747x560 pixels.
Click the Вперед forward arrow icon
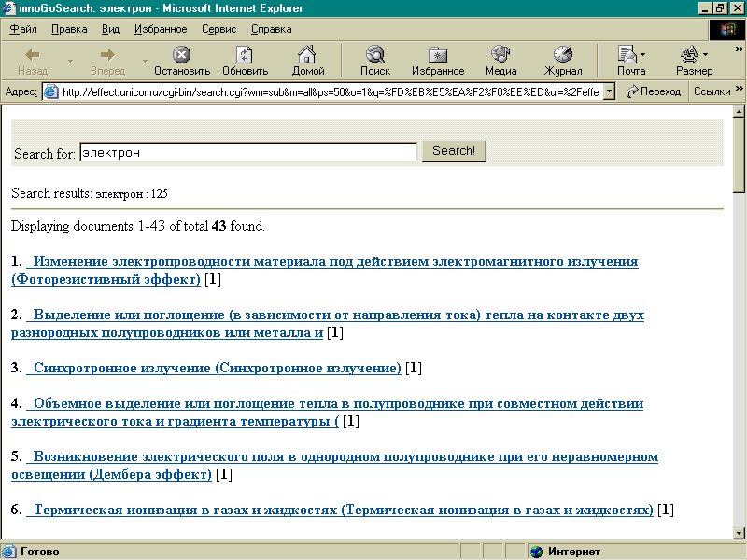[x=107, y=55]
